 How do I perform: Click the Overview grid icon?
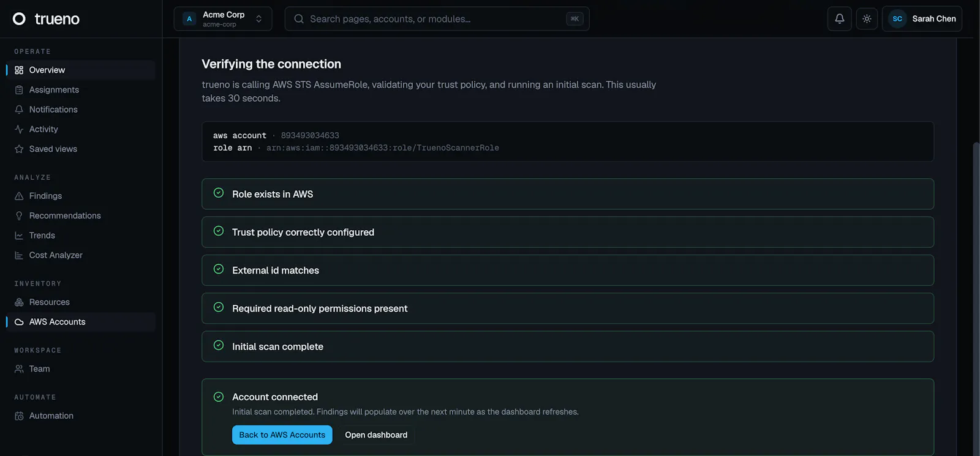coord(19,70)
